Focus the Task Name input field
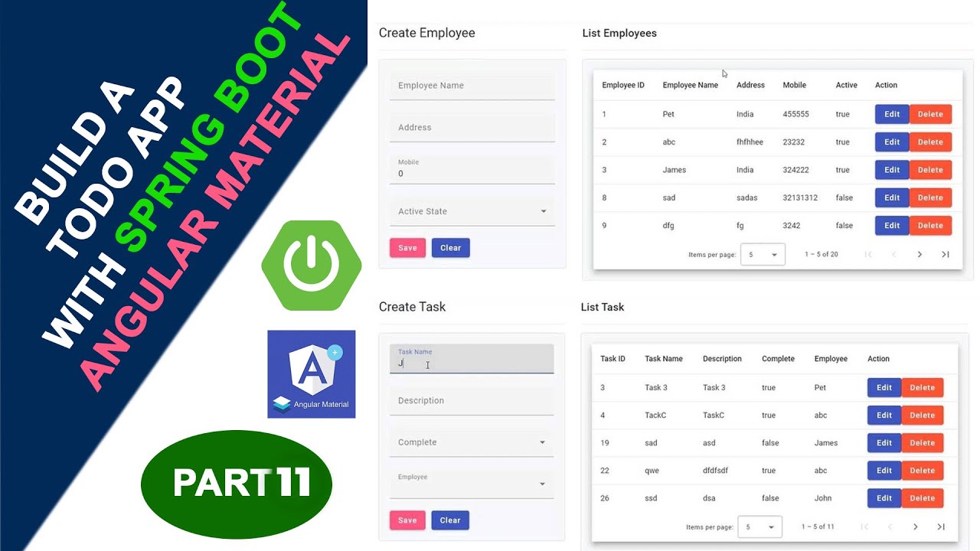980x551 pixels. (472, 359)
